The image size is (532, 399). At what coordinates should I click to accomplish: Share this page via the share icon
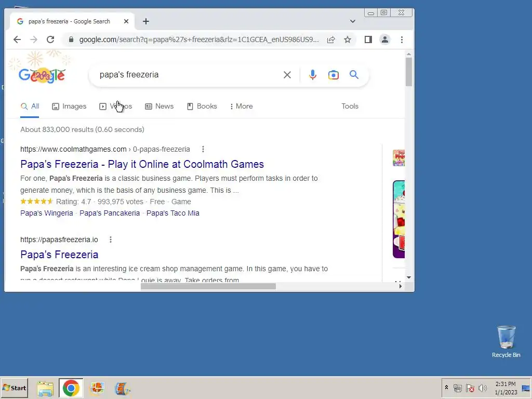click(331, 39)
